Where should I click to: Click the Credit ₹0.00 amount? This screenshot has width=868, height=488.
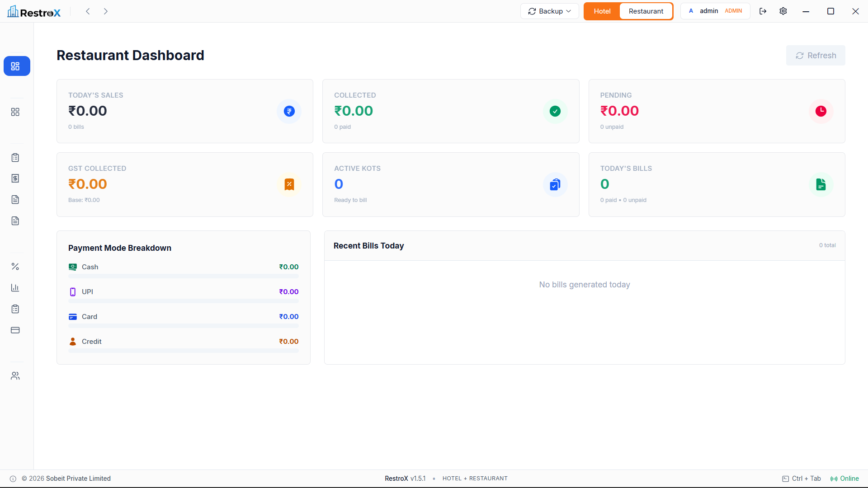[x=289, y=342]
